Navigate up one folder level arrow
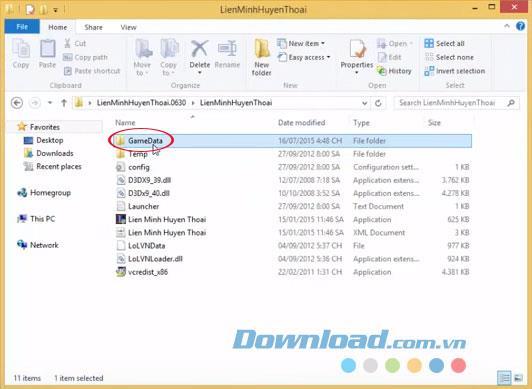 64,103
